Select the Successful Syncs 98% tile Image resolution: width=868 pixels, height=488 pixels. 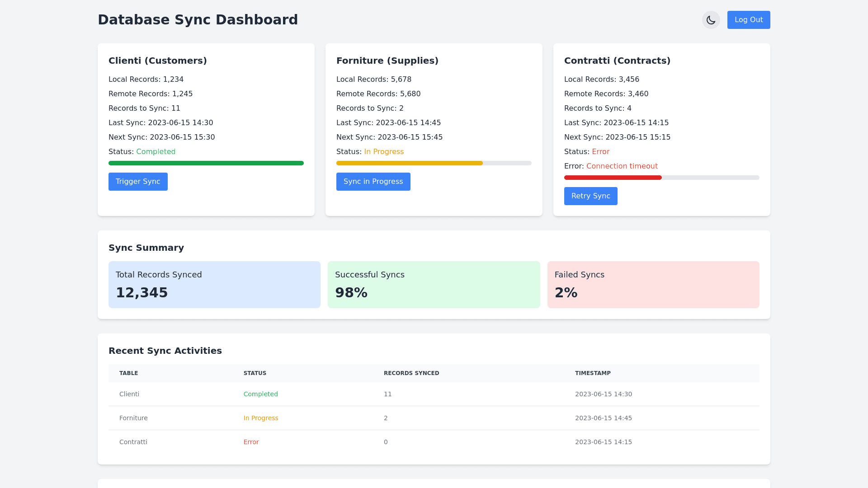pyautogui.click(x=434, y=285)
